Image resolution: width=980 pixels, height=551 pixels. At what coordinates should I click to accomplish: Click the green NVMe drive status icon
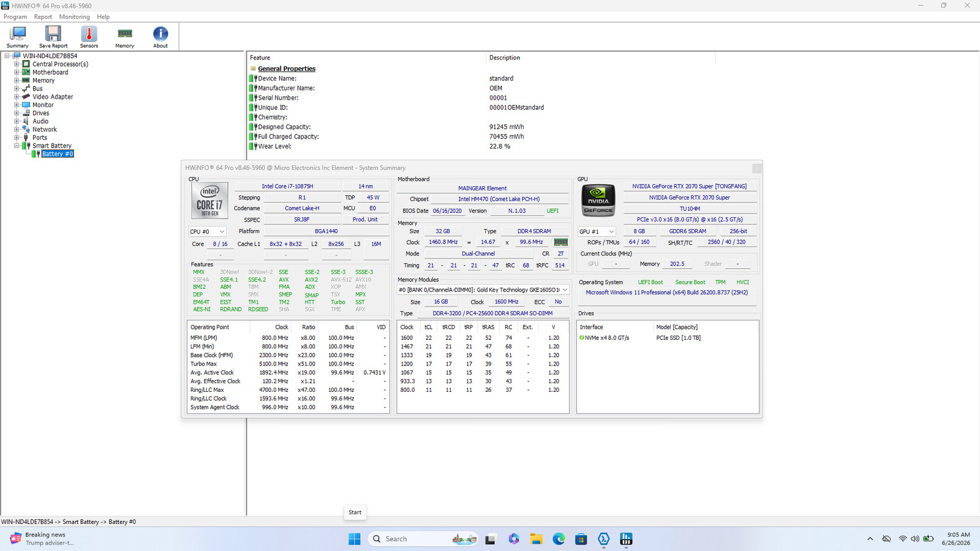(x=582, y=337)
